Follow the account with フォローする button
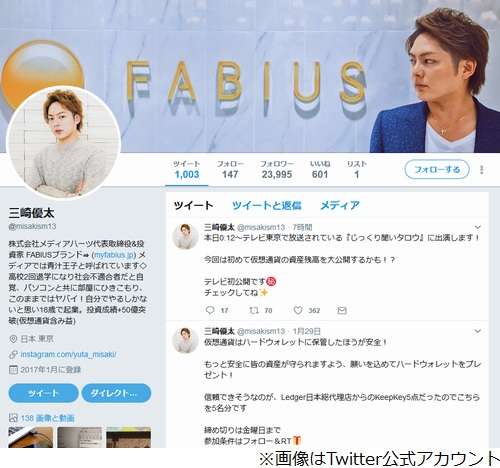This screenshot has width=500, height=468. pyautogui.click(x=437, y=169)
